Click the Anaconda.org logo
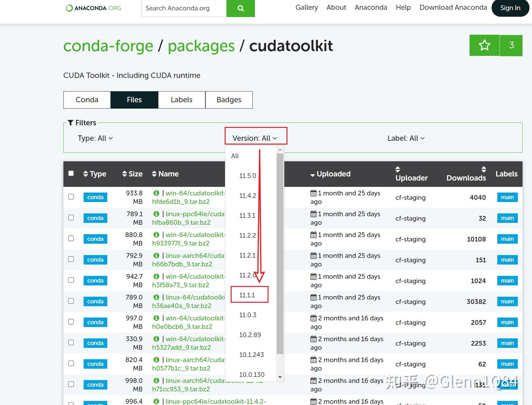Viewport: 532px width, 405px height. tap(93, 8)
